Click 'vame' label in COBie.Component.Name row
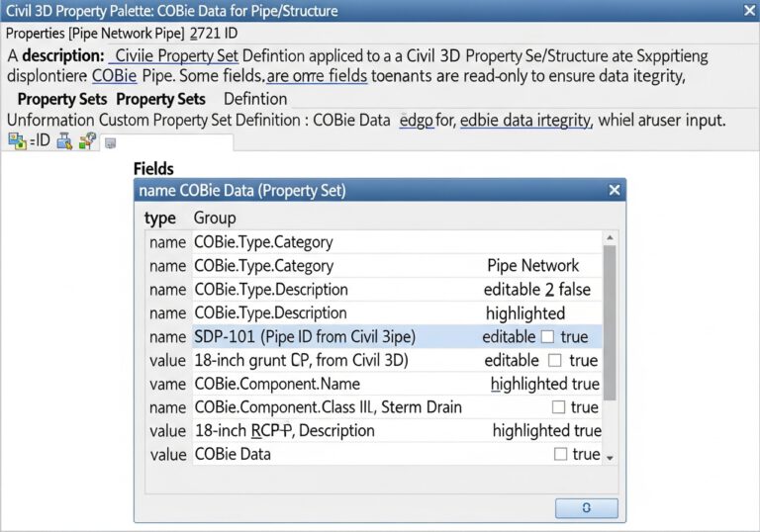The image size is (760, 532). pyautogui.click(x=167, y=384)
